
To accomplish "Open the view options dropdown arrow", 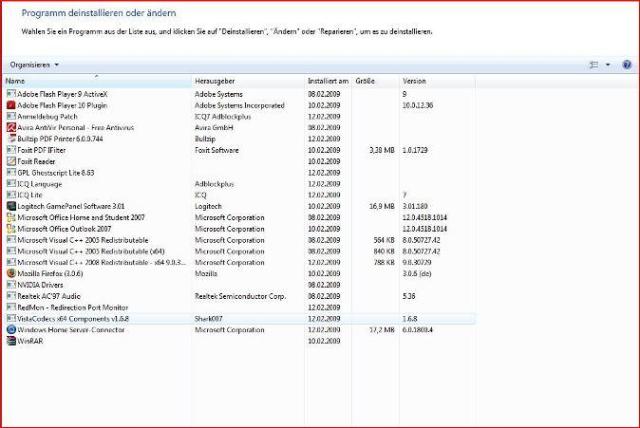I will point(608,64).
